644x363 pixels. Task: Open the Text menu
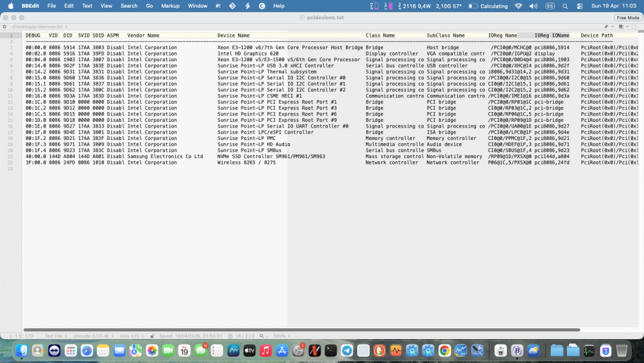tap(87, 6)
